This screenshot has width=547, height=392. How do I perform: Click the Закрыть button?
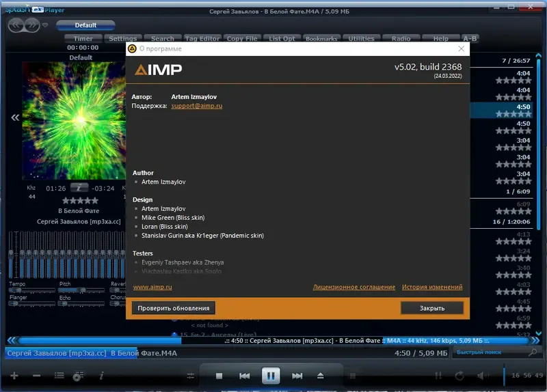tap(432, 308)
